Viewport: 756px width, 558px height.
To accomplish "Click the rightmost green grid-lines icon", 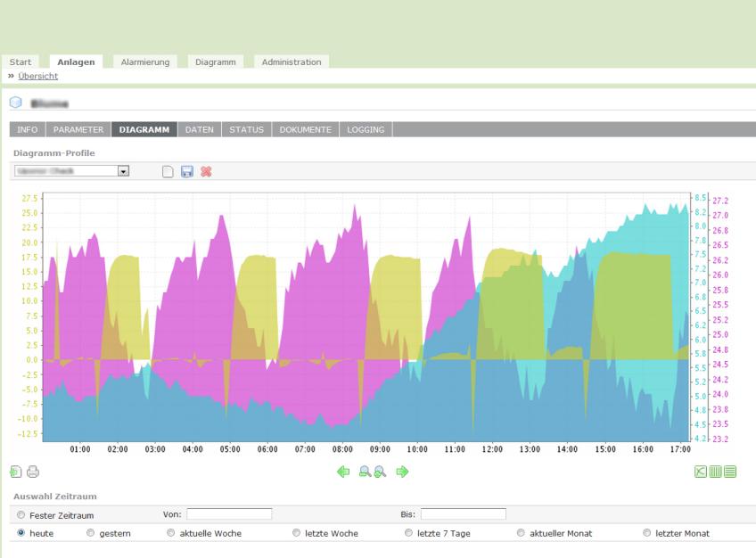I will (730, 472).
